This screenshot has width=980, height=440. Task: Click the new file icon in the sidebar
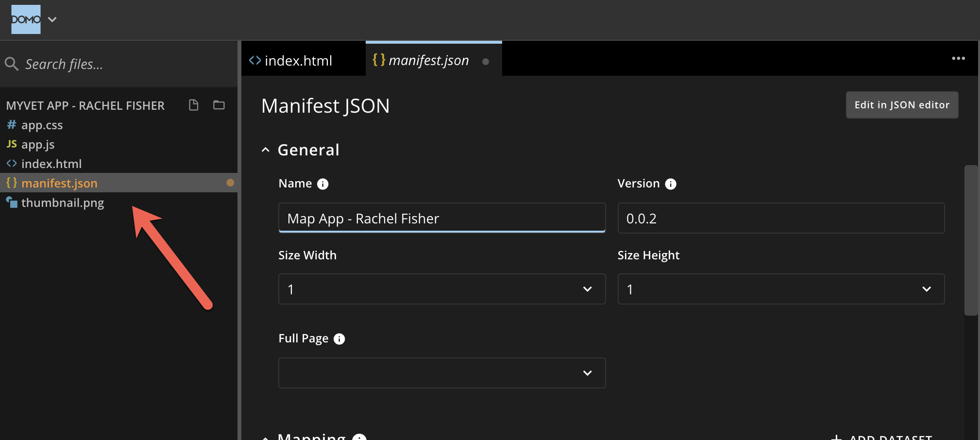193,105
